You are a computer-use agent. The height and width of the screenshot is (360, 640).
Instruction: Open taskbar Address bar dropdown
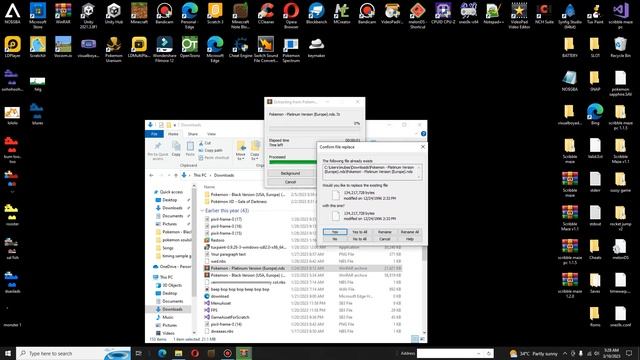pyautogui.click(x=479, y=353)
